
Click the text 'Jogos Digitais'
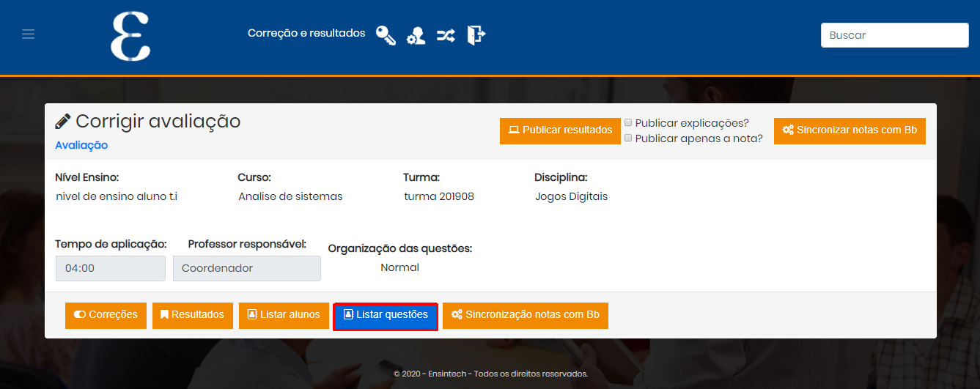[x=572, y=196]
